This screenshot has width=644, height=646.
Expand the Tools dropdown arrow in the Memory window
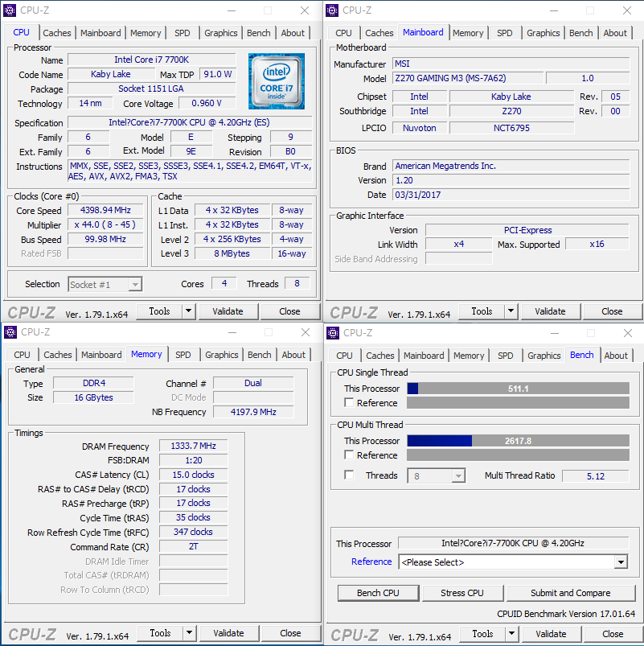tap(189, 633)
